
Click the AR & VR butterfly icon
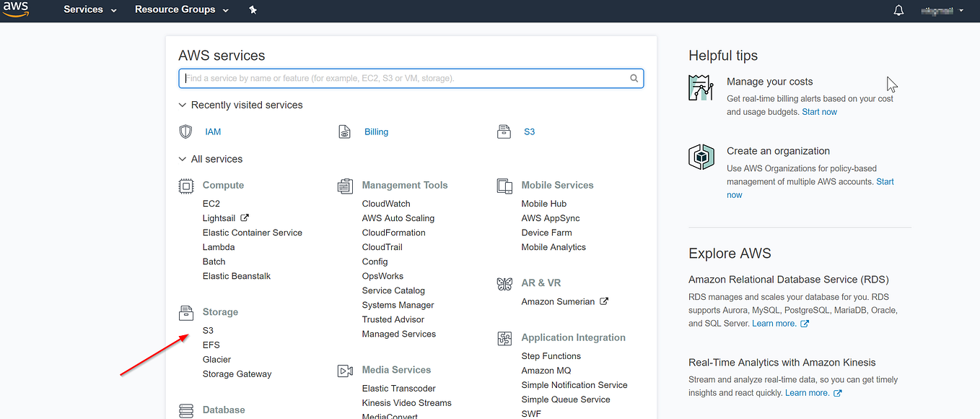pyautogui.click(x=504, y=283)
